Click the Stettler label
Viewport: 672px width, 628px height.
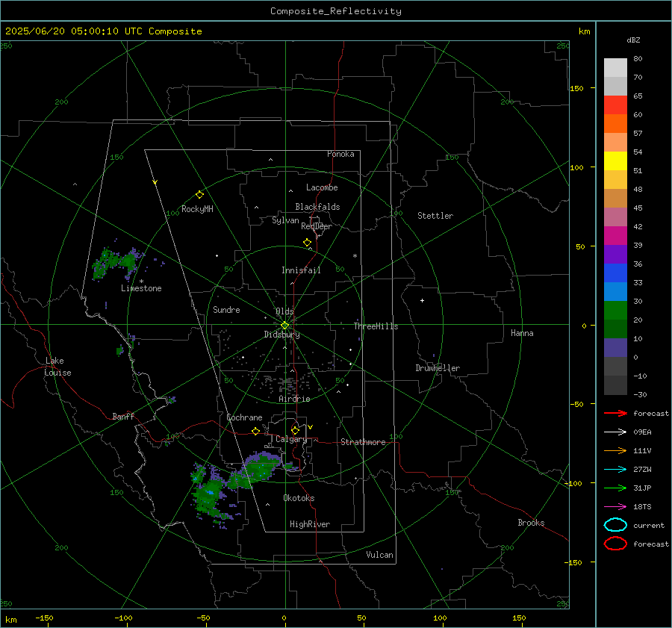435,216
